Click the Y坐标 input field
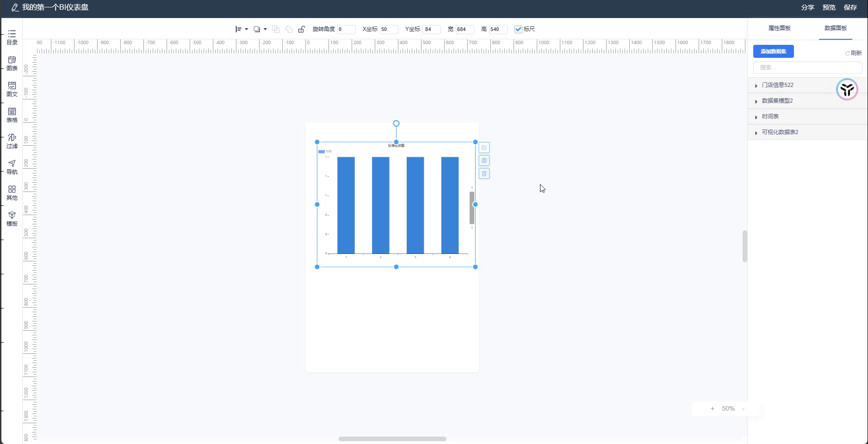Viewport: 868px width, 444px height. [x=431, y=29]
